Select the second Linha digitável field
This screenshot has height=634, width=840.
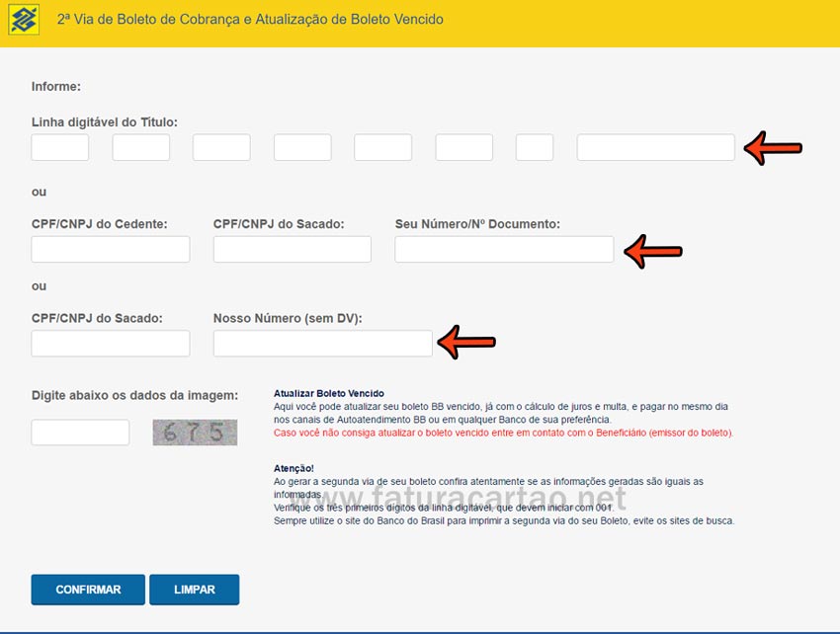pyautogui.click(x=140, y=146)
